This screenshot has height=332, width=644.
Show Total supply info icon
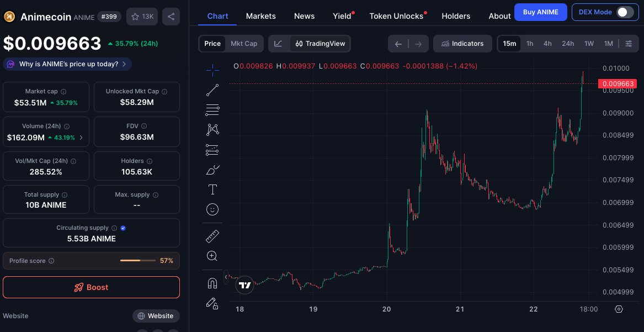click(x=65, y=195)
